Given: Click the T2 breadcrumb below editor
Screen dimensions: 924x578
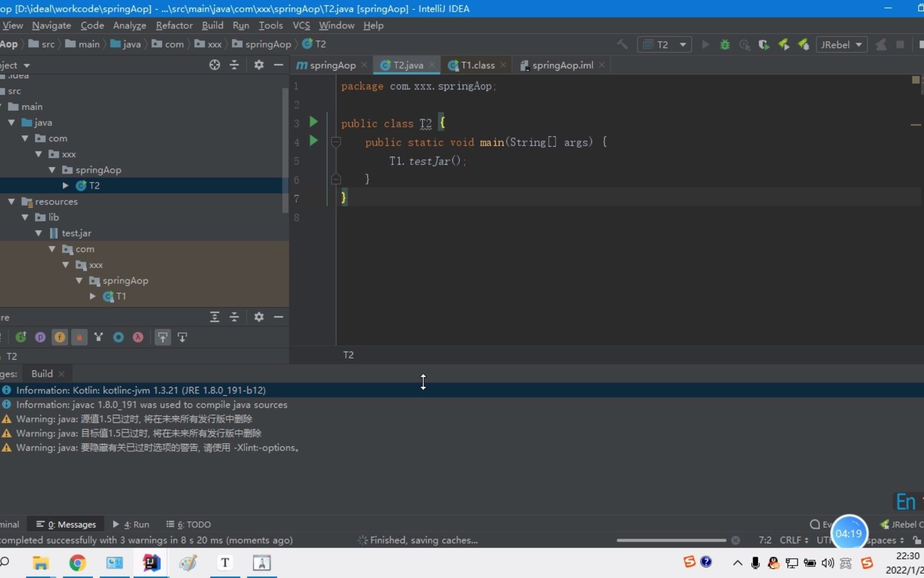Looking at the screenshot, I should 348,355.
